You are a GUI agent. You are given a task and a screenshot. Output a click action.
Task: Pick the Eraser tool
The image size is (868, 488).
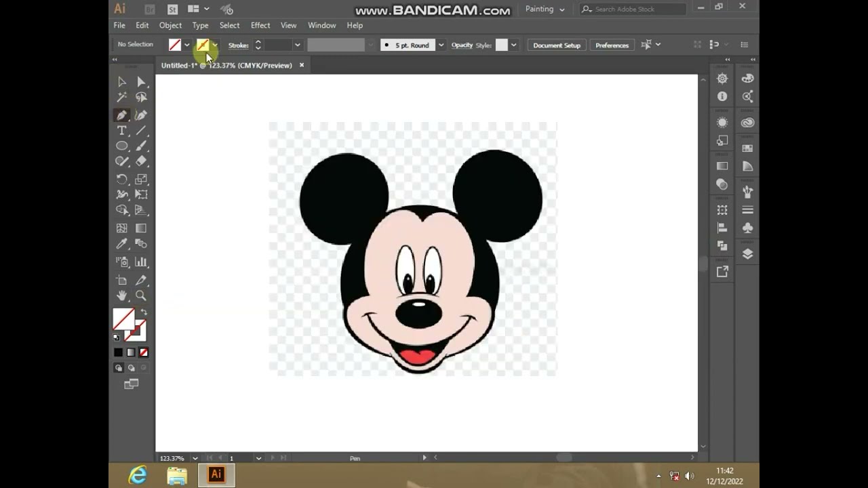point(141,162)
